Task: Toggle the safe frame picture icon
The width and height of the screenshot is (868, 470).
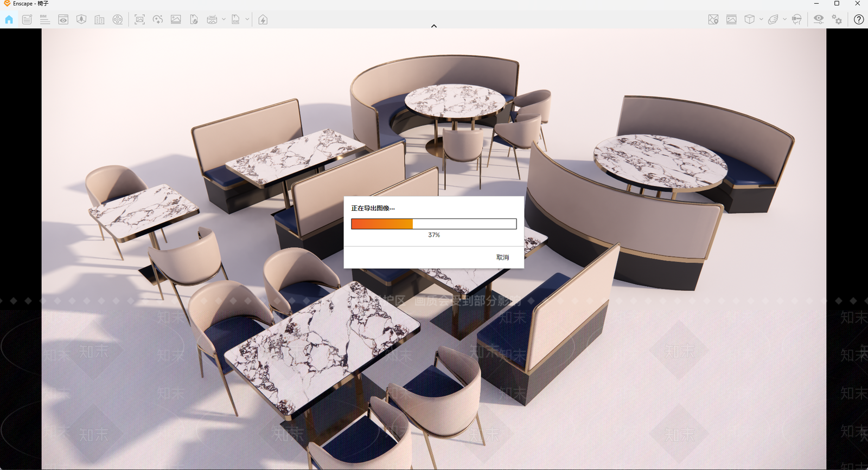Action: 731,20
